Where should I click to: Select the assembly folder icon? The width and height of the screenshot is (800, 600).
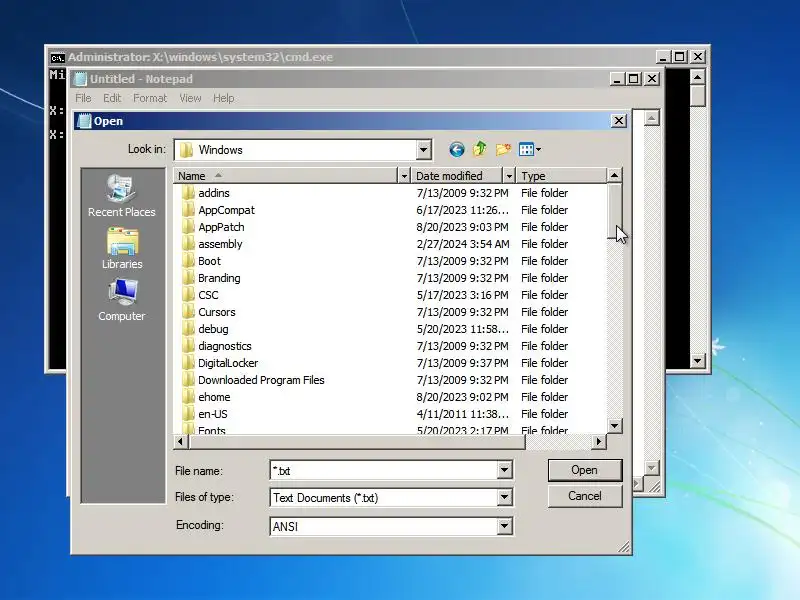[189, 244]
